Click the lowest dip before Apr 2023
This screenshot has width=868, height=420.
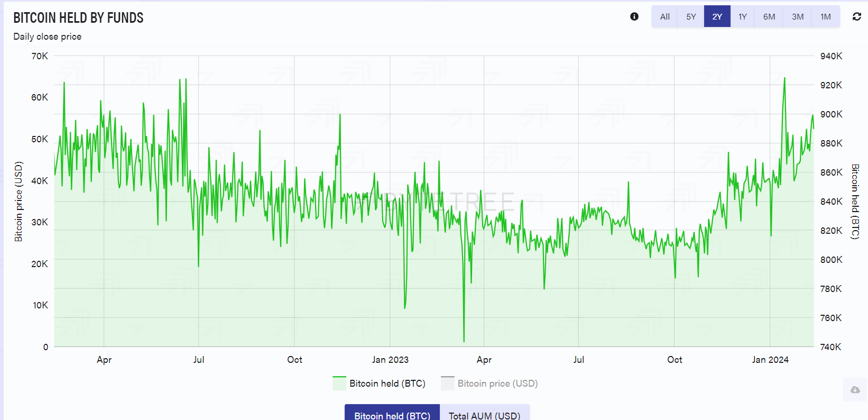[x=464, y=341]
